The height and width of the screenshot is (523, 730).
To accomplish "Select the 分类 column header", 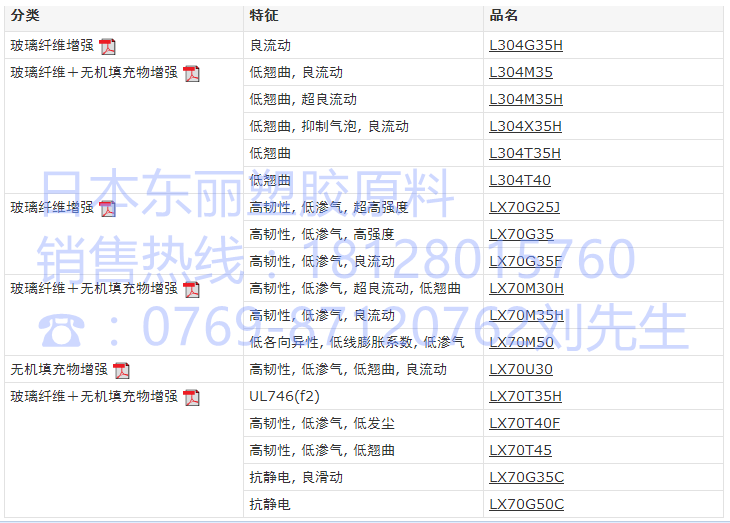I will point(25,15).
